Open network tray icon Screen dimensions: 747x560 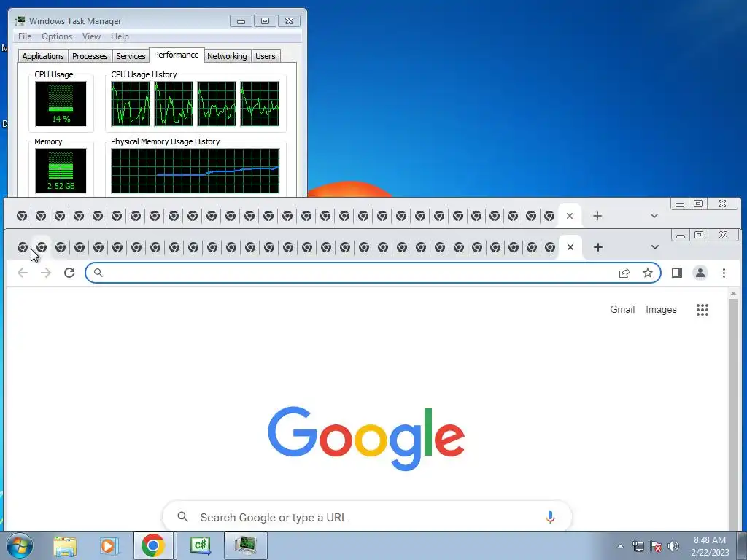click(638, 546)
